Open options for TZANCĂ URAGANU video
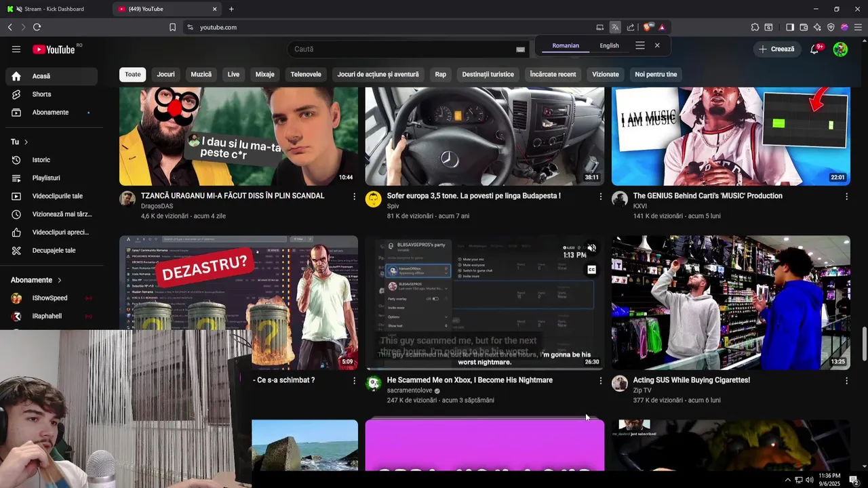868x488 pixels. (354, 197)
